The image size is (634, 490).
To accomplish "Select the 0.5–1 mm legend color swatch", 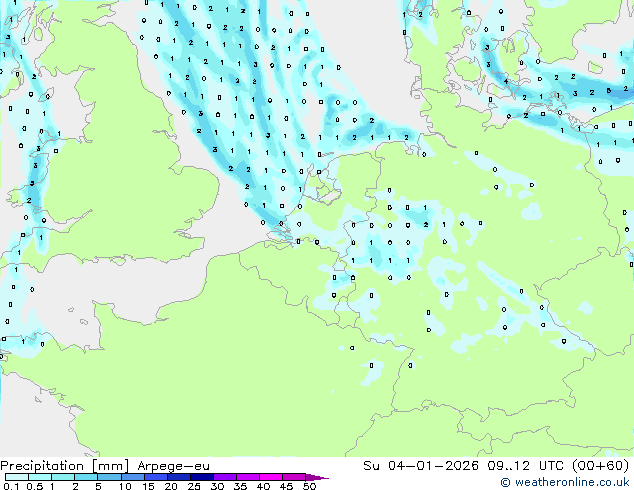I will coord(40,477).
